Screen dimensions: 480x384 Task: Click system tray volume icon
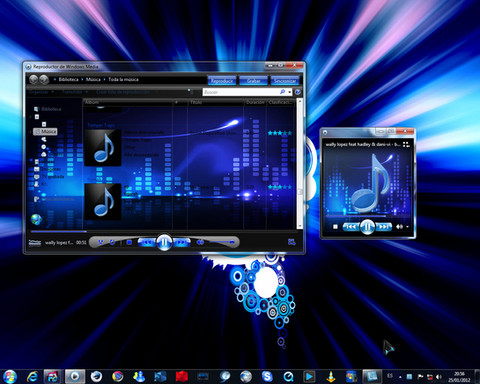pyautogui.click(x=439, y=377)
